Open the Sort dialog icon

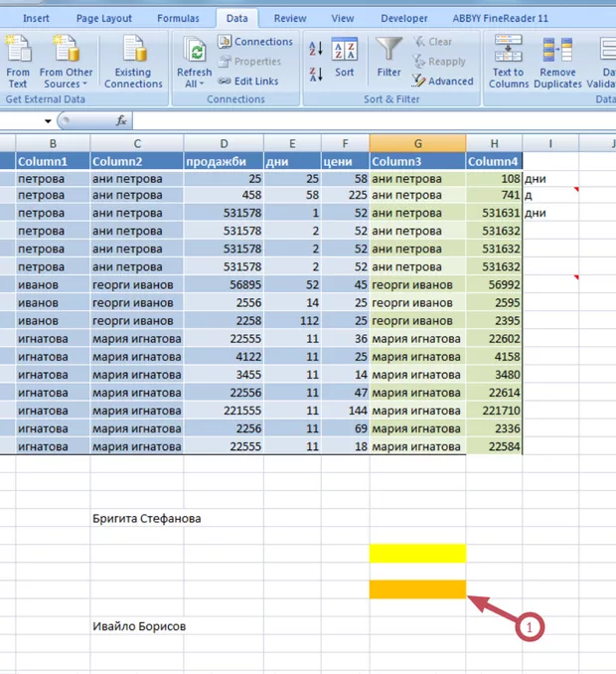pos(344,52)
